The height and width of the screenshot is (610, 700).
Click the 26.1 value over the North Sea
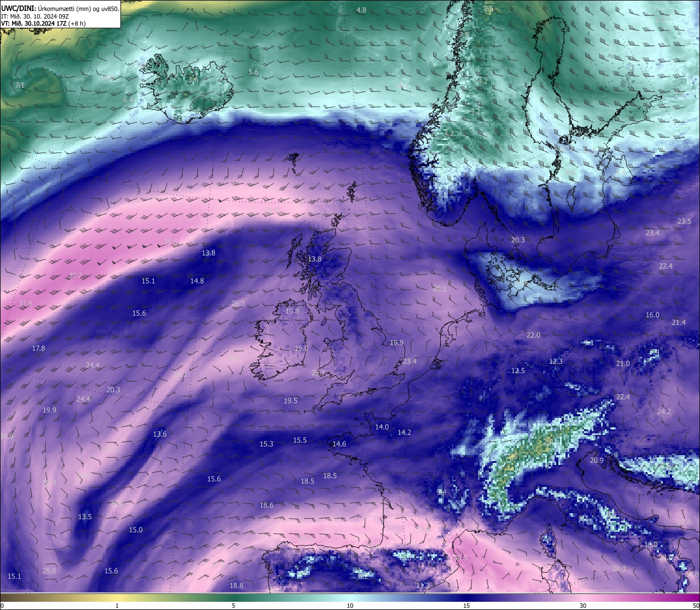[x=440, y=288]
